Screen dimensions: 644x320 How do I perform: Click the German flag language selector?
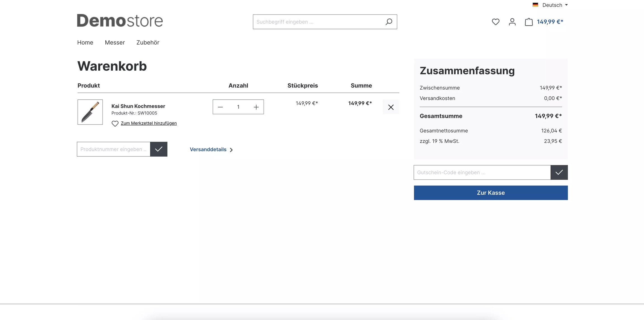(x=535, y=5)
